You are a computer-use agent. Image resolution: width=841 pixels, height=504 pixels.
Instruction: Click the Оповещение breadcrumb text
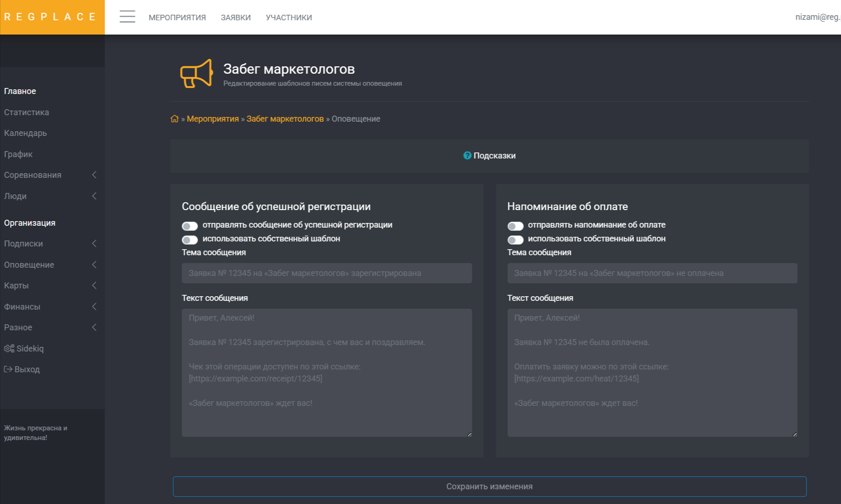point(356,118)
